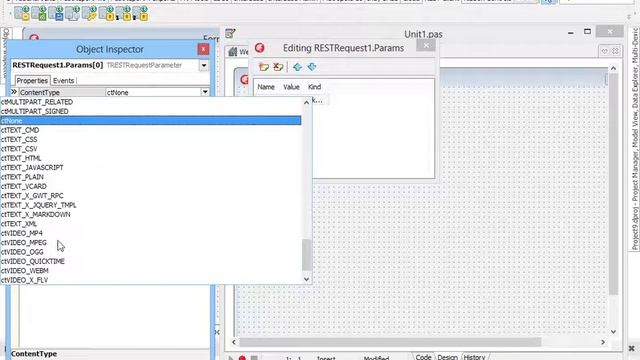
Task: Select ctMULTIPART_SIGNED from the list
Action: 151,111
